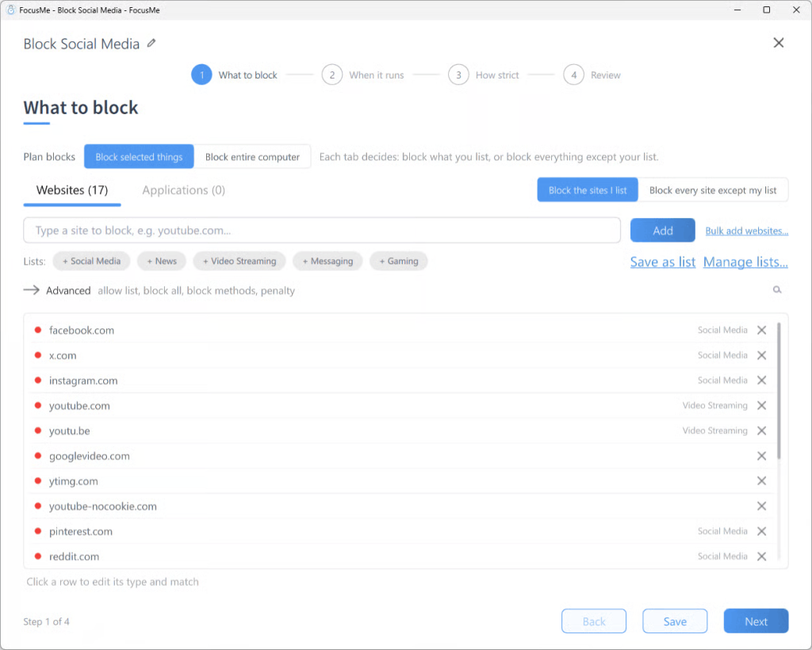Add the Video Streaming list chip
Viewport: 812px width, 650px height.
(239, 262)
